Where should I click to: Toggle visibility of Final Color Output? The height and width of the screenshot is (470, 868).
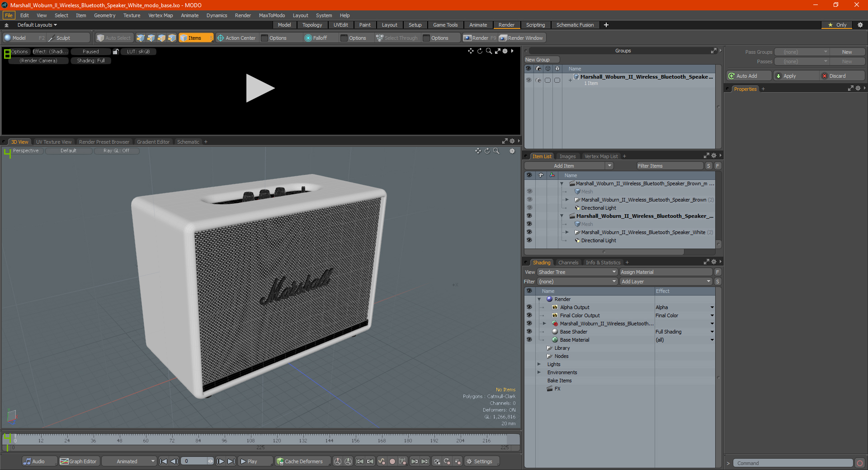click(x=529, y=315)
